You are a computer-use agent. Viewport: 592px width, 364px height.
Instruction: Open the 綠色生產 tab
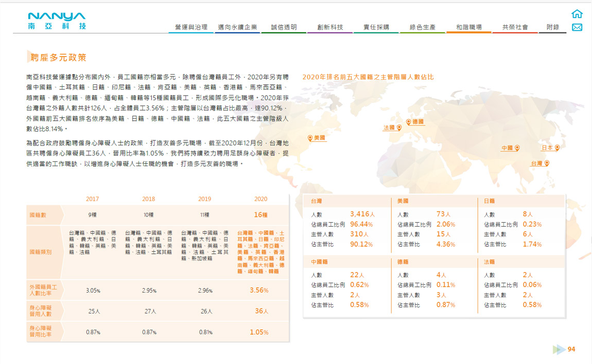[x=423, y=27]
